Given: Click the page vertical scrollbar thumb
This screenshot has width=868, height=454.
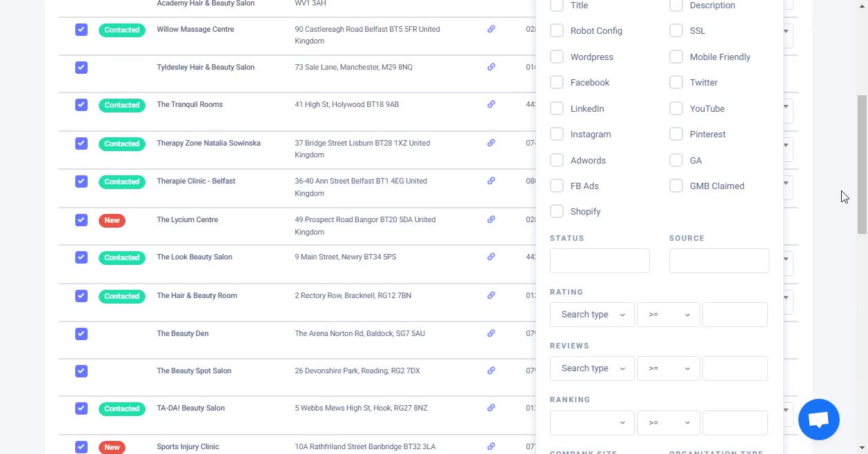Looking at the screenshot, I should point(862,166).
